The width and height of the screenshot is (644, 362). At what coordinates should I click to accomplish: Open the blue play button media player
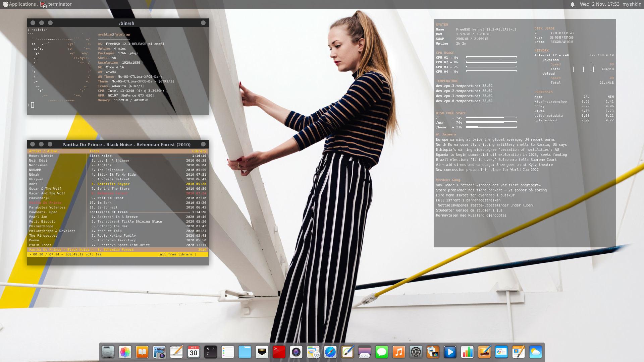pos(450,352)
